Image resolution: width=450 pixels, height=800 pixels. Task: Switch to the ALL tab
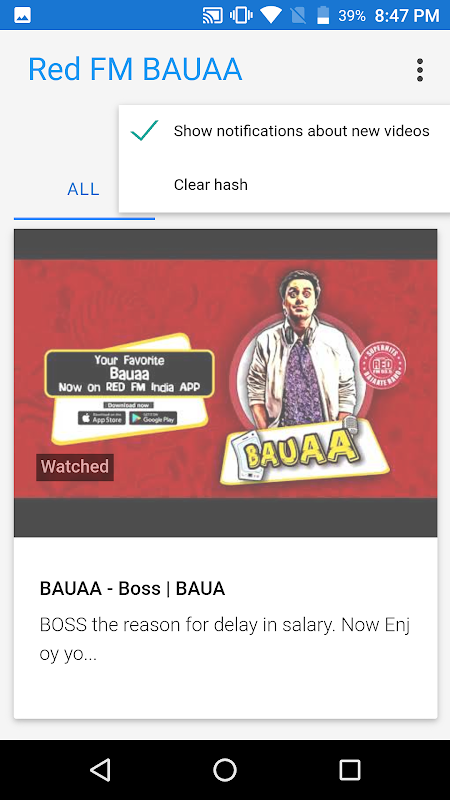pos(84,190)
